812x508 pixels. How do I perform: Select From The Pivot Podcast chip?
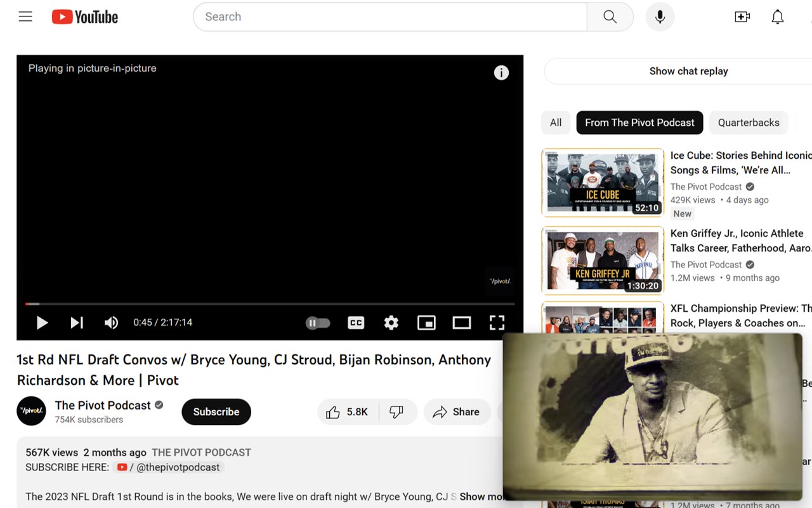tap(639, 123)
